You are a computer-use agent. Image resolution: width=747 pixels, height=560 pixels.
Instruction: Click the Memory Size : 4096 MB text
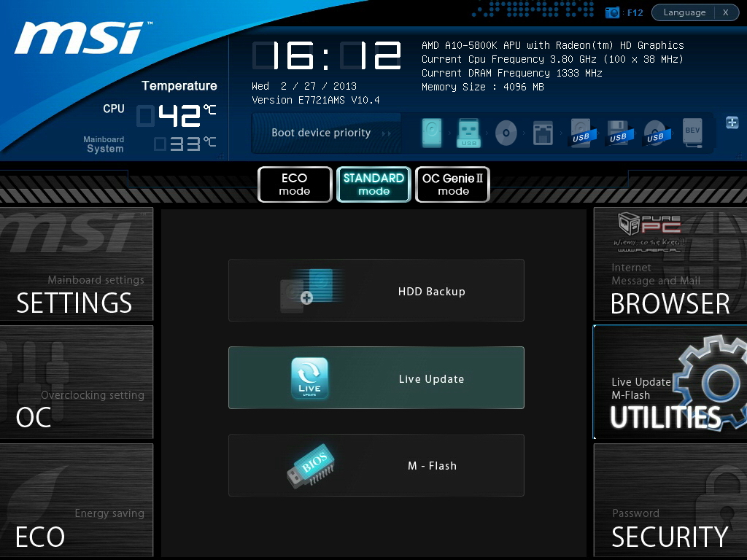483,87
